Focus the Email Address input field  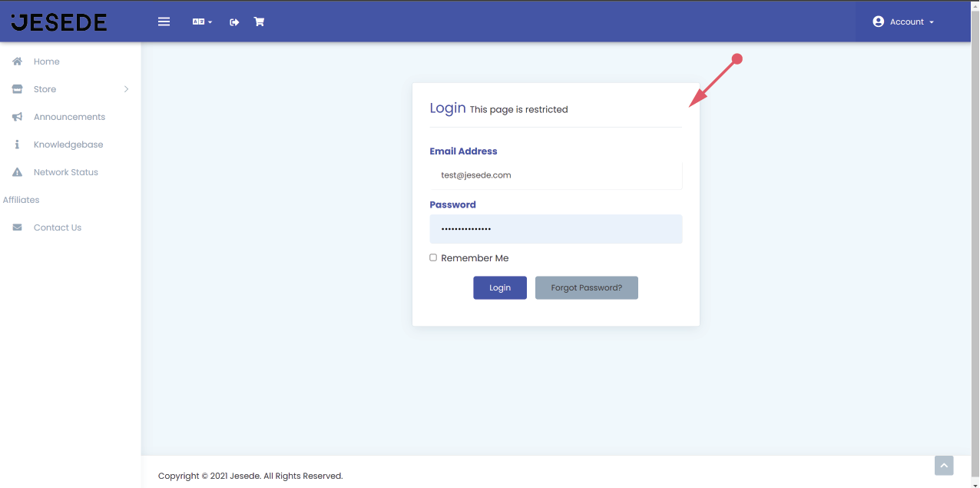click(555, 175)
